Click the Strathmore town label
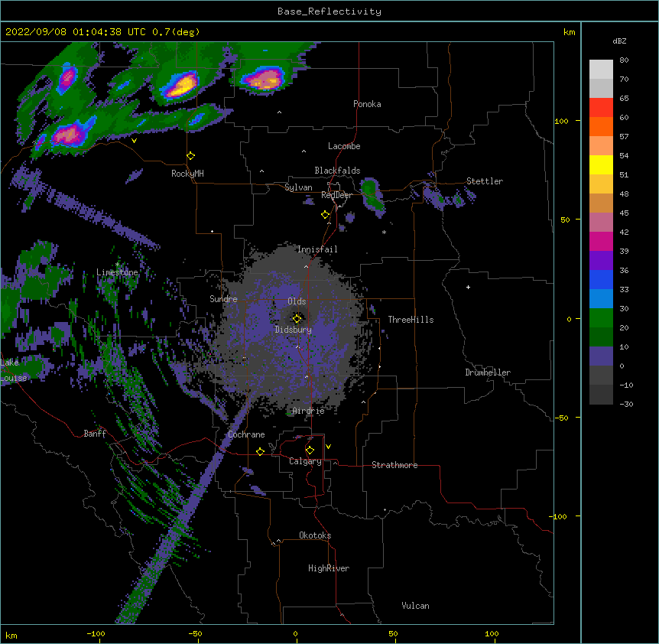The image size is (659, 644). tap(394, 465)
